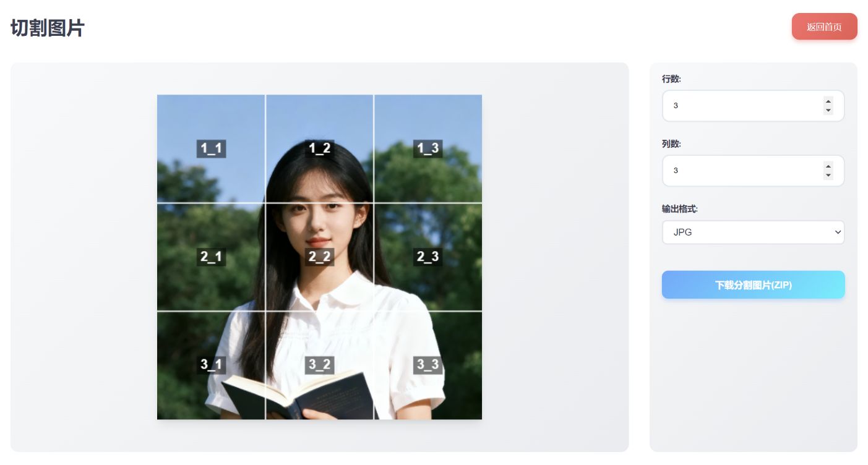The image size is (868, 465).
Task: Click the chevron arrow of the JPG selector
Action: click(838, 232)
